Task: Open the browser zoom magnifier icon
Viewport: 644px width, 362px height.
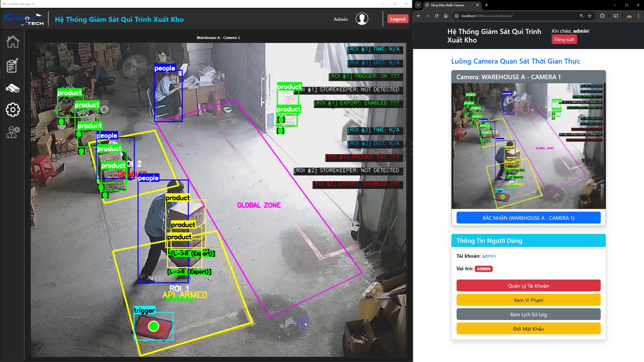Action: click(581, 16)
